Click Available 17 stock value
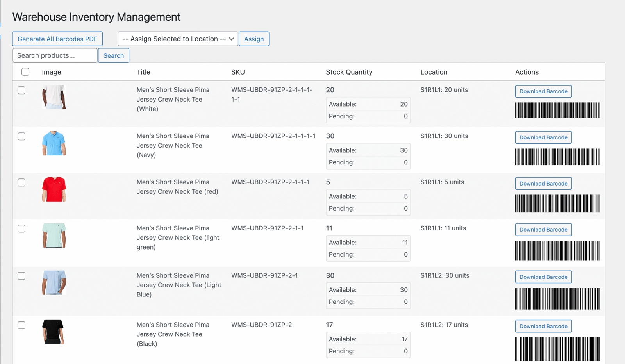The width and height of the screenshot is (625, 364). point(404,339)
